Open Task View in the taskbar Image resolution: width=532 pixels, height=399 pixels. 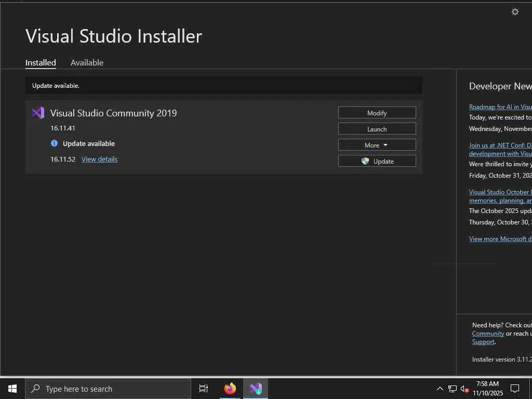203,389
